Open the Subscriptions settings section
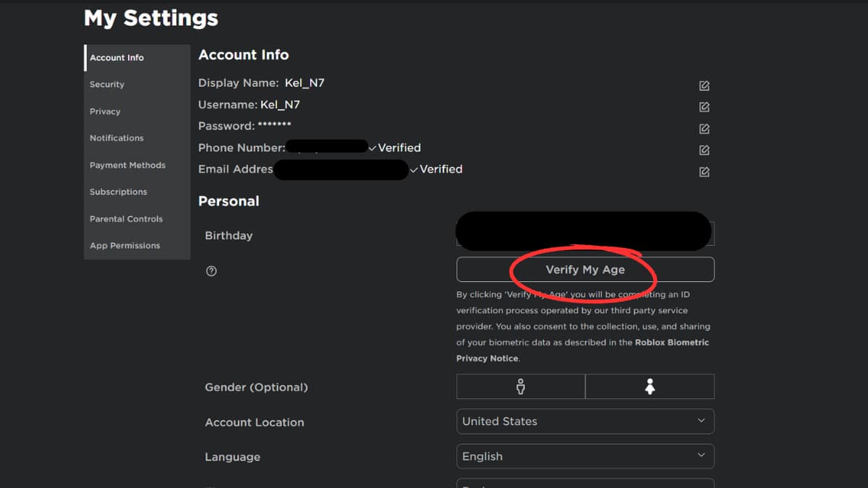This screenshot has height=488, width=868. pyautogui.click(x=118, y=192)
